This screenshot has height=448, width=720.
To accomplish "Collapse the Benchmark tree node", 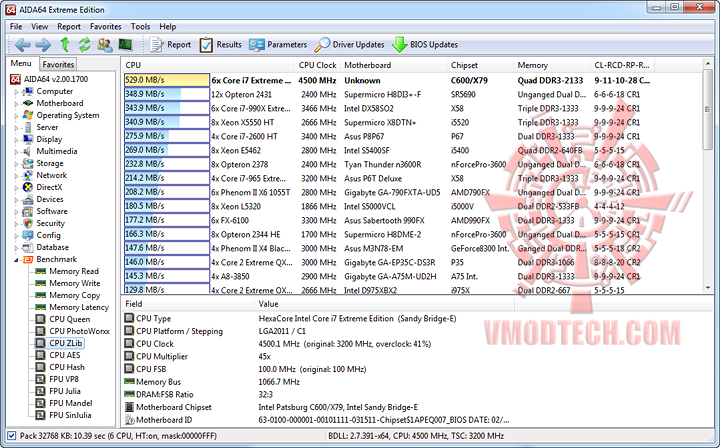I will [x=16, y=260].
